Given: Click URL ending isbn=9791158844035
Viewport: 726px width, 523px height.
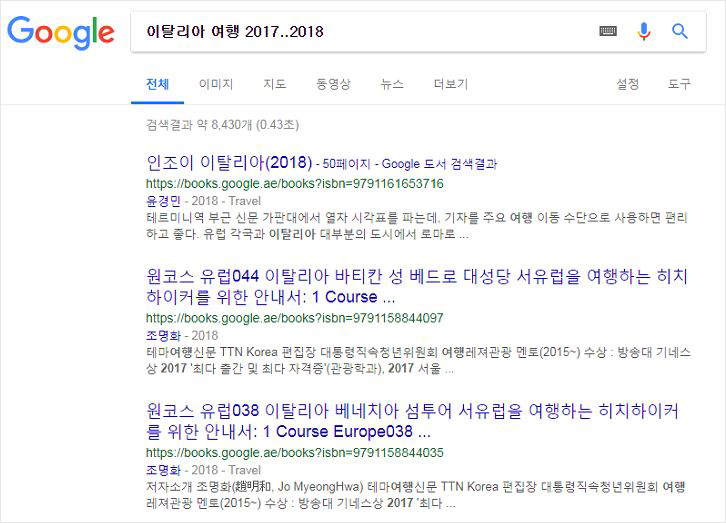Looking at the screenshot, I should click(x=294, y=453).
